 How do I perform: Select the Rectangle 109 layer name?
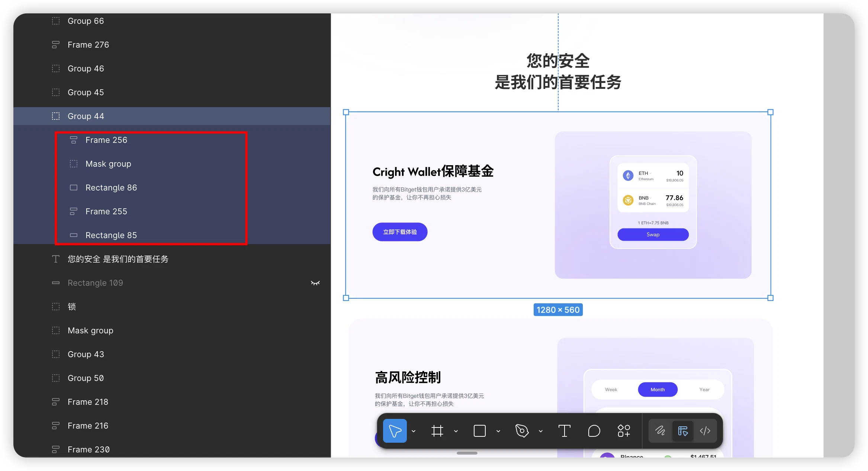pos(95,283)
